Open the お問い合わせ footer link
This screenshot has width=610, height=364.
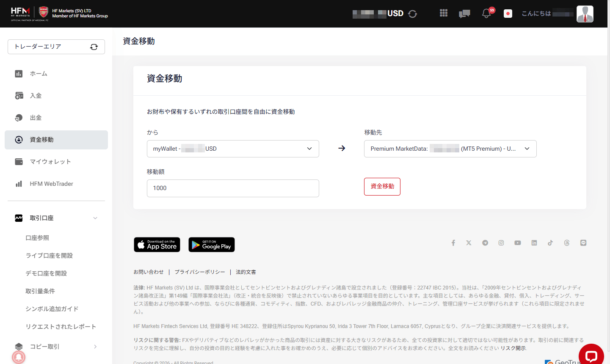click(x=149, y=272)
